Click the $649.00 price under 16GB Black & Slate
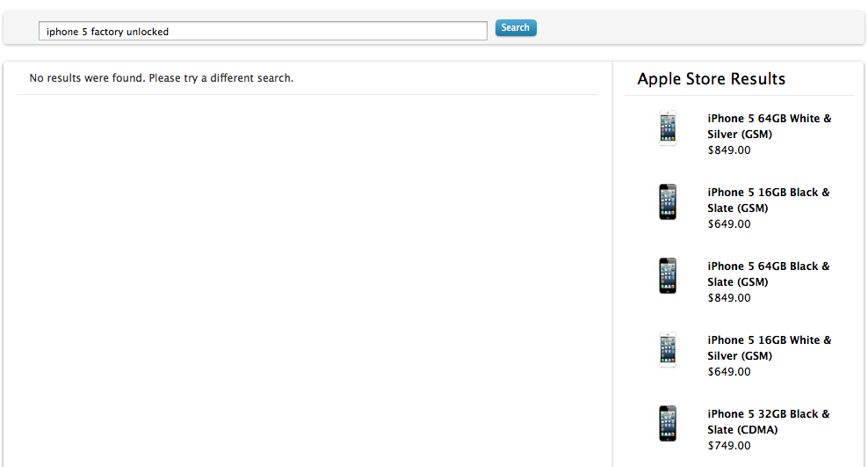Viewport: 868px width, 467px height. pyautogui.click(x=729, y=223)
